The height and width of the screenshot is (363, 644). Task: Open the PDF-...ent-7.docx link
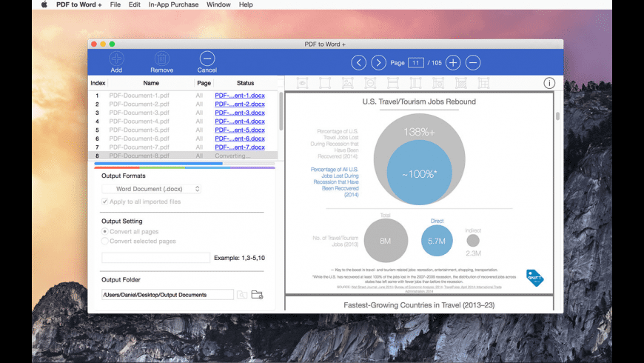click(240, 147)
